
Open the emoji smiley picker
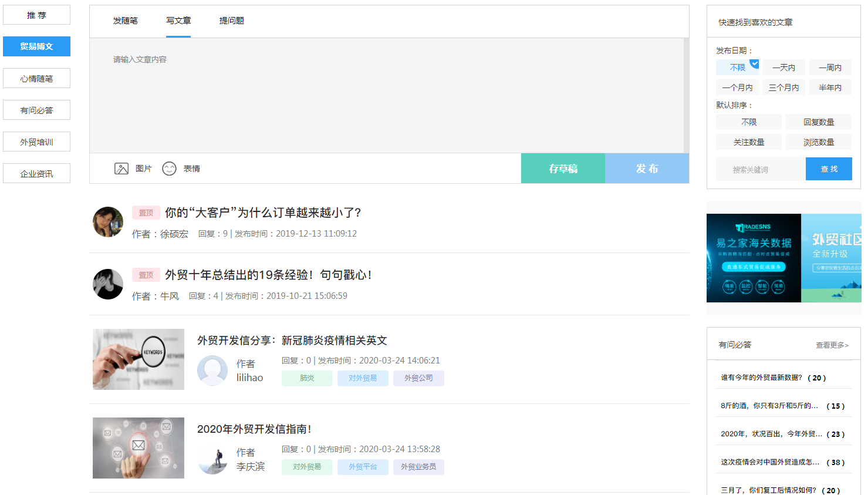[169, 169]
